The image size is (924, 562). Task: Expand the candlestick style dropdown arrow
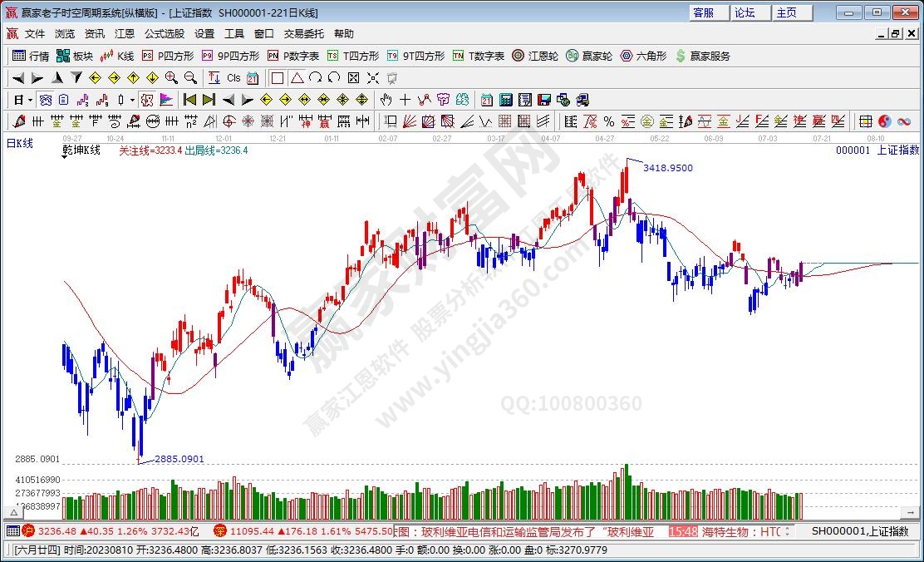coord(133,100)
